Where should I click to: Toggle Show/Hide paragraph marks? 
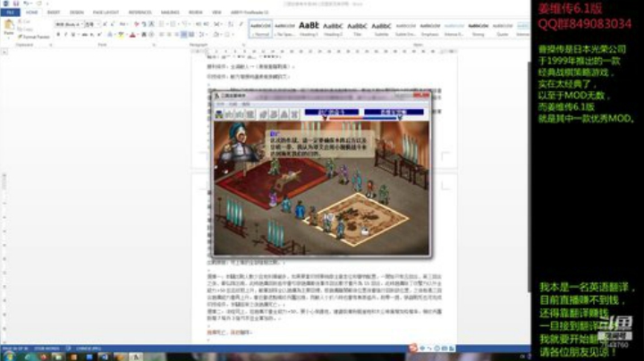coord(241,25)
